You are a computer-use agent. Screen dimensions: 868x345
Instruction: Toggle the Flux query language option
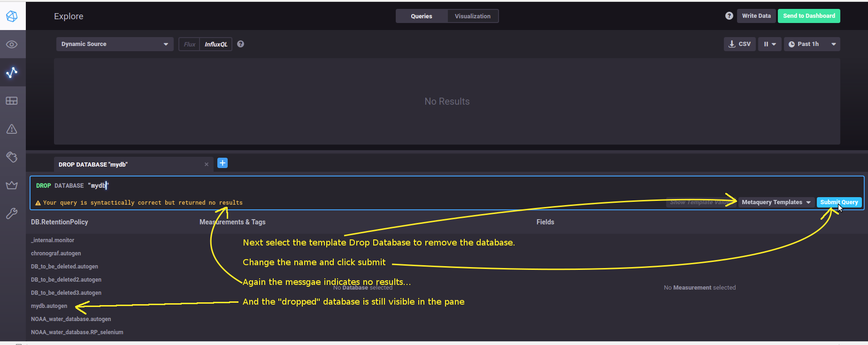189,44
